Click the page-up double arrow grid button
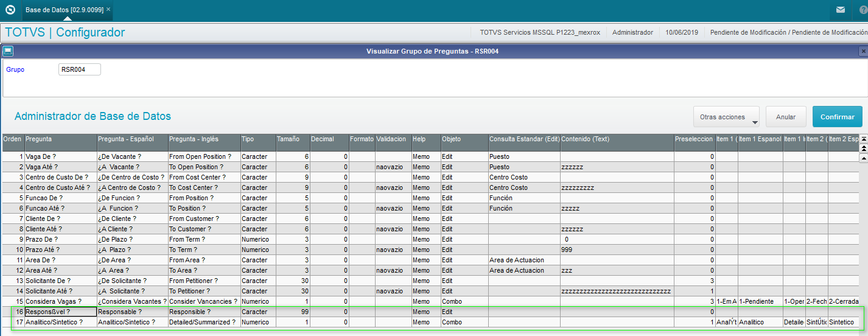868x336 pixels. tap(863, 148)
